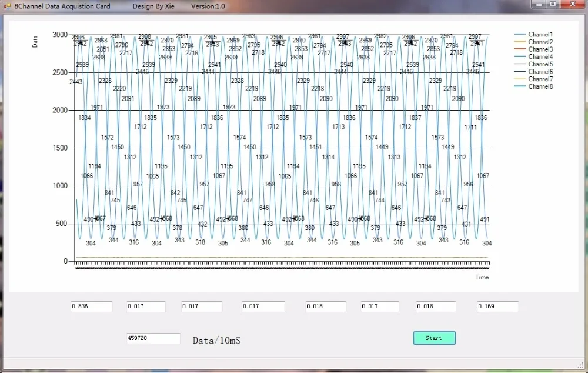
Task: Select the field showing 0.836
Action: 92,306
